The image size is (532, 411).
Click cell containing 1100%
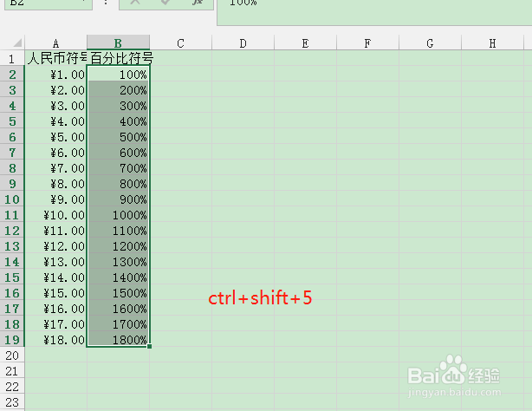118,231
